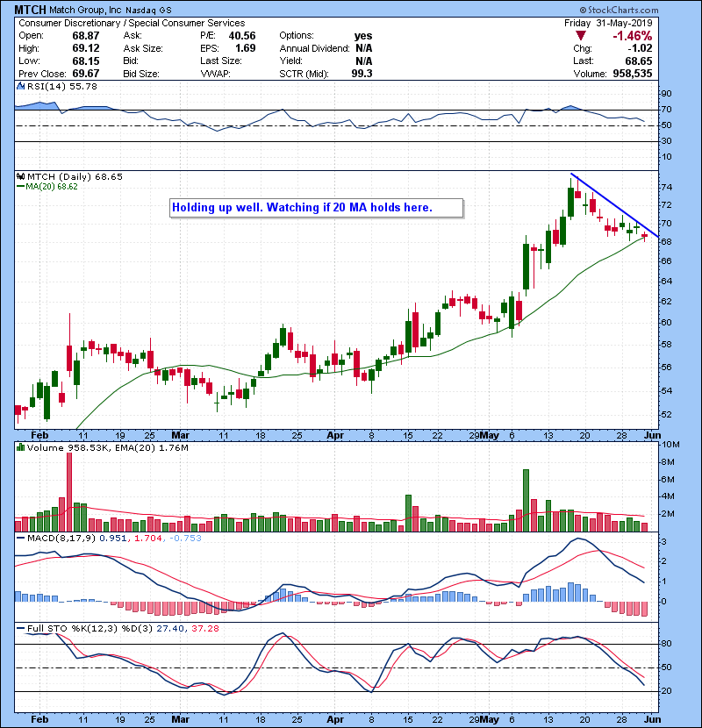Click the EPS value 1.69
This screenshot has height=728, width=702.
click(246, 48)
